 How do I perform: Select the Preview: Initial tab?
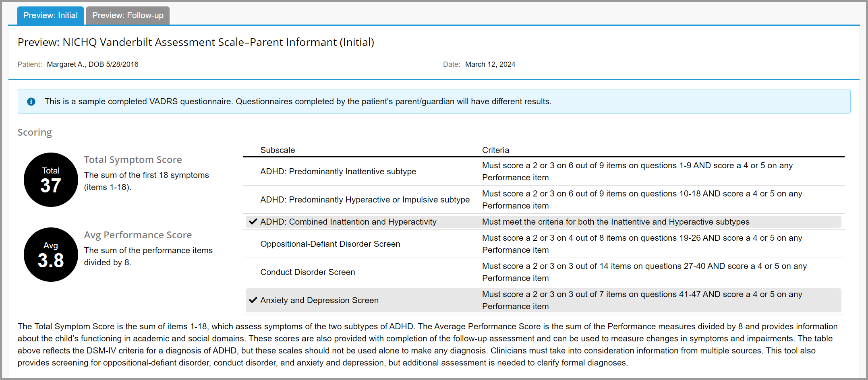(x=50, y=15)
